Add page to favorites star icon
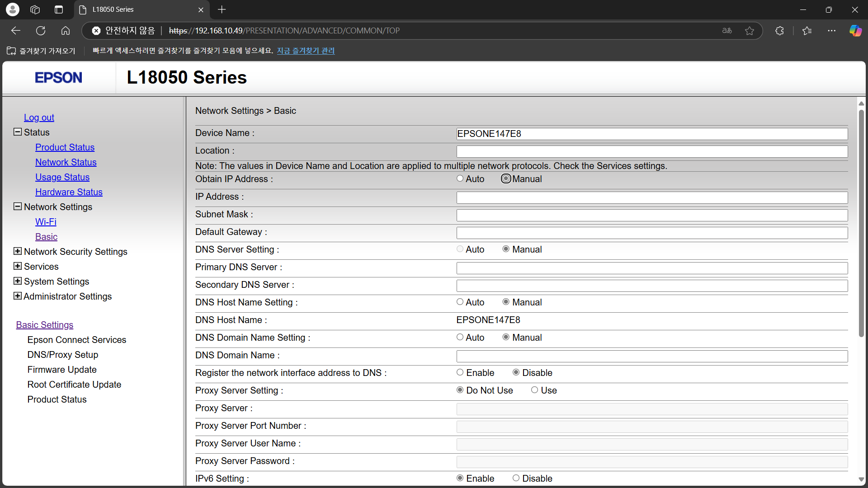The image size is (868, 488). pyautogui.click(x=750, y=31)
